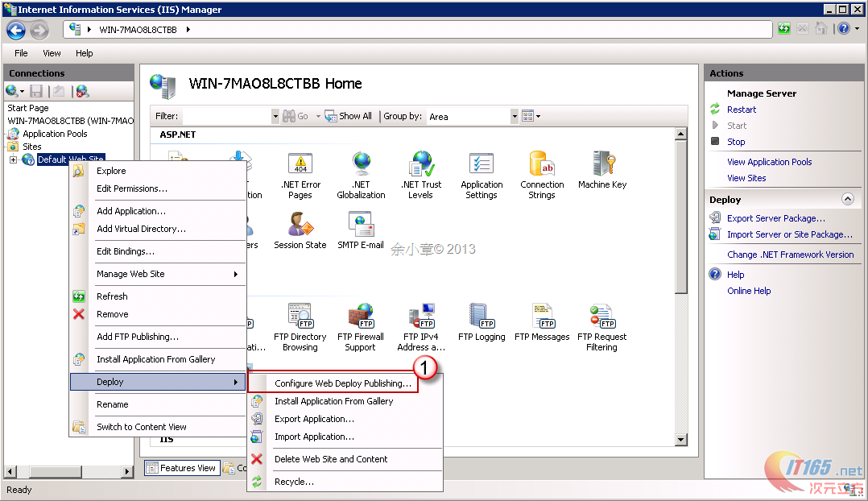Click the Save icon in Connections toolbar
Image resolution: width=868 pixels, height=501 pixels.
point(36,91)
